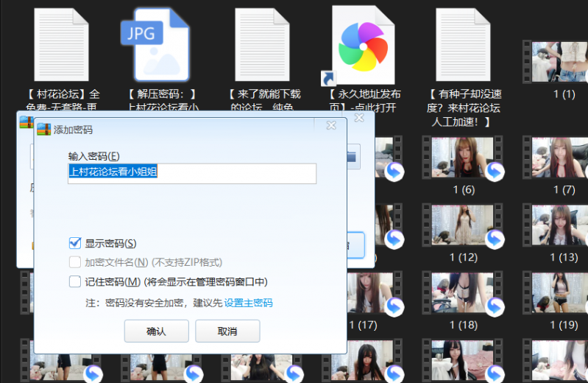
Task: Select the video thumbnail named 1 (19)
Action: coord(563,292)
